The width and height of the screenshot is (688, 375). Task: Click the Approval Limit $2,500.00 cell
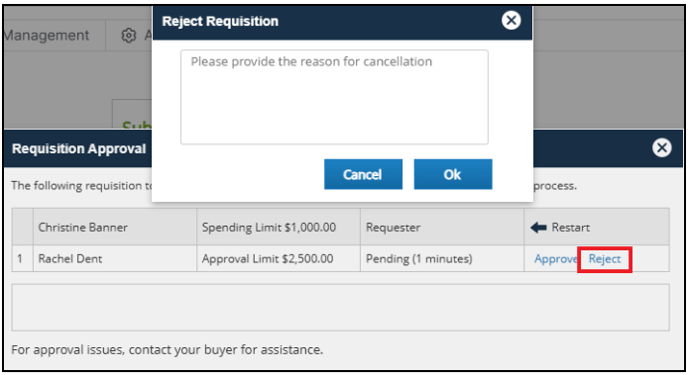coord(279,258)
